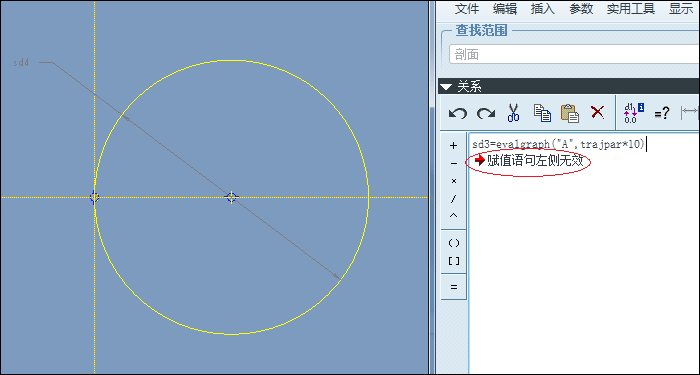Screen dimensions: 700x375
Task: Insert minus operator from side panel
Action: pyautogui.click(x=454, y=163)
